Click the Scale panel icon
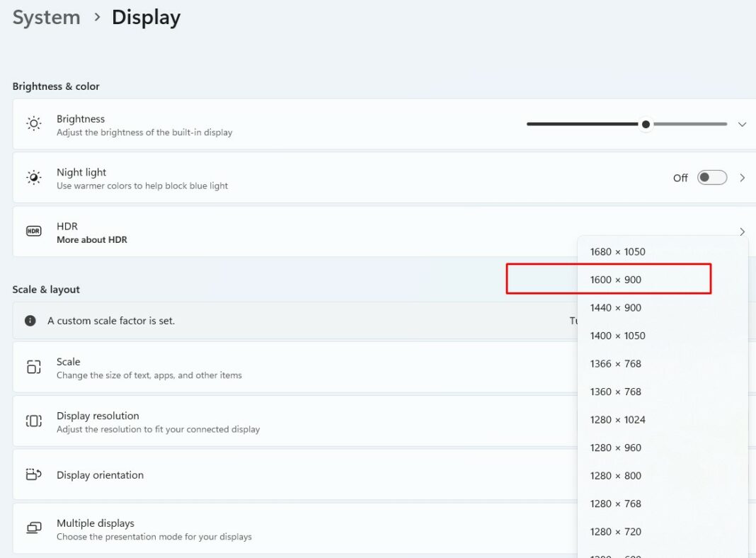This screenshot has height=558, width=756. click(33, 367)
